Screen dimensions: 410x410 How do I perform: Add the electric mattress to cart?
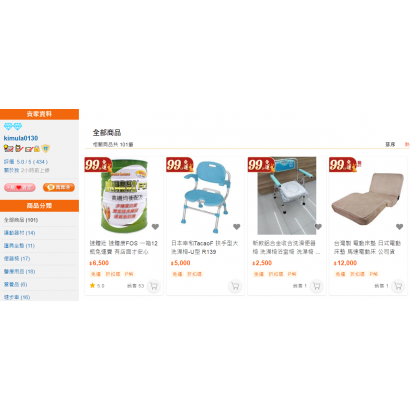[x=398, y=286]
